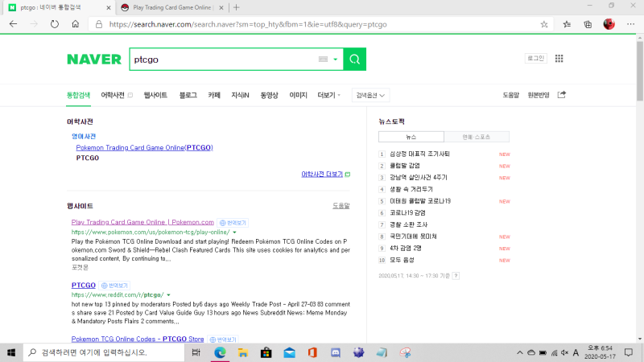Go to the browser home page icon
This screenshot has height=362, width=644.
point(76,24)
